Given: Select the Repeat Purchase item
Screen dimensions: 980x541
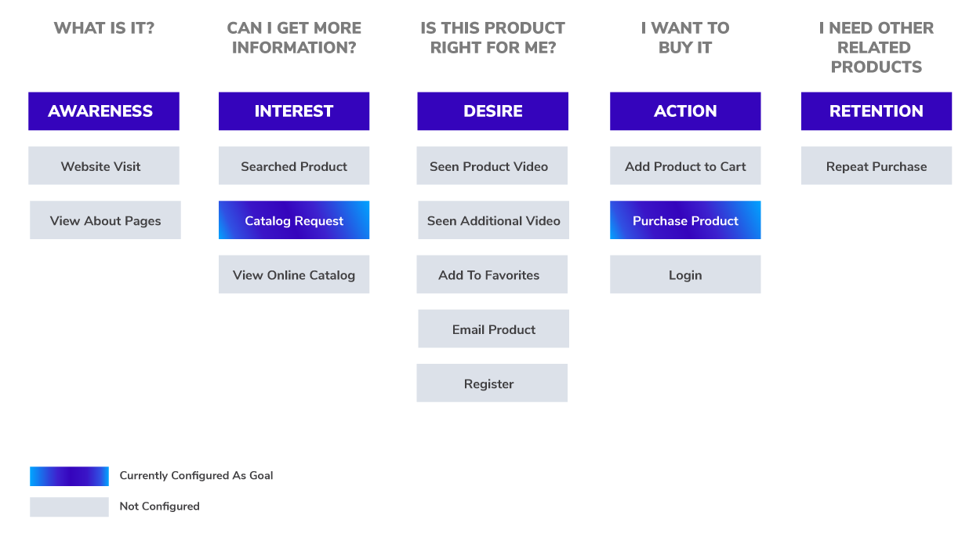Looking at the screenshot, I should [877, 165].
